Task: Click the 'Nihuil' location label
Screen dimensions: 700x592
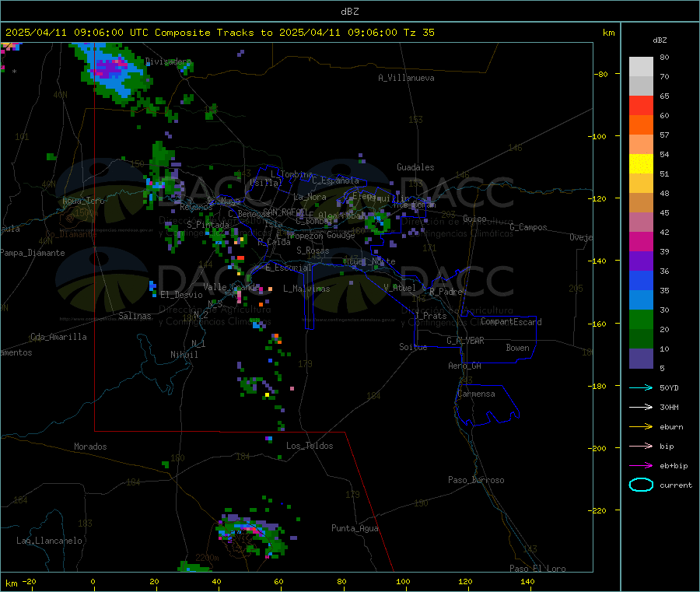Action: coord(184,355)
